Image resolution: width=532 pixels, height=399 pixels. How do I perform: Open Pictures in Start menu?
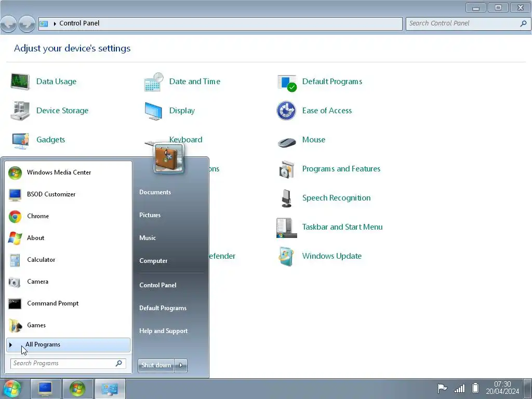coord(150,215)
